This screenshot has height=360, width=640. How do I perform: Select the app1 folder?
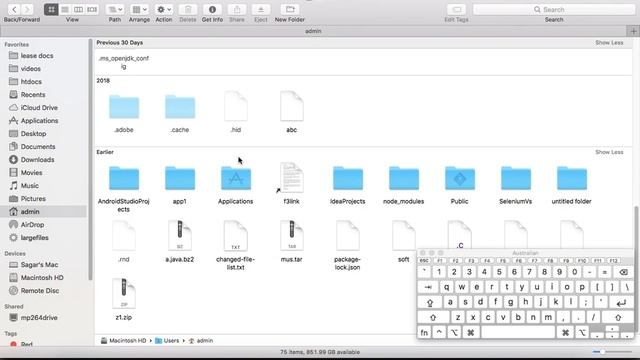coord(180,178)
